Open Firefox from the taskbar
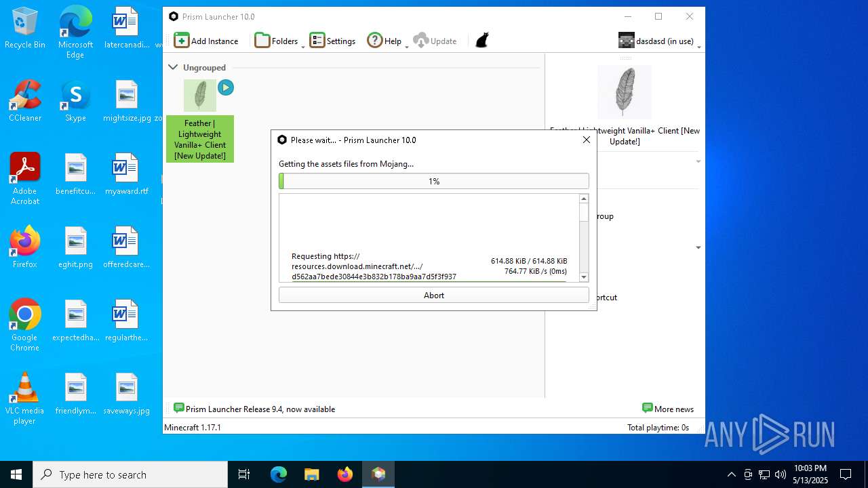 coord(344,474)
